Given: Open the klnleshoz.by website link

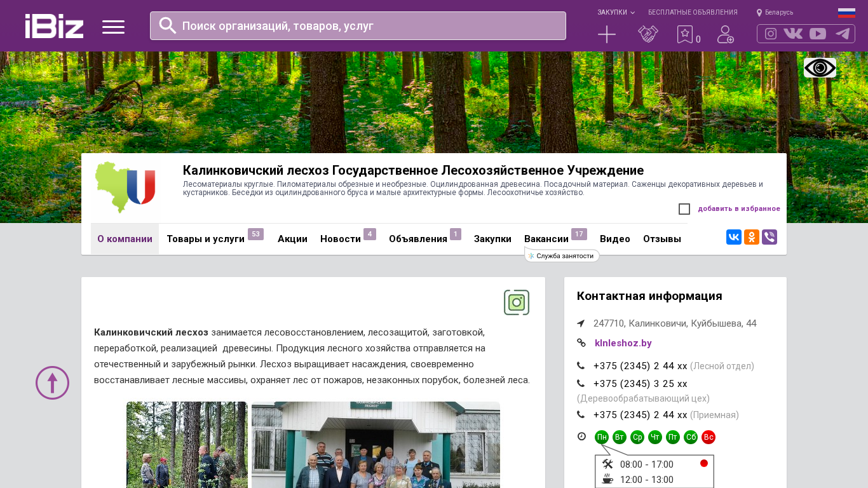Looking at the screenshot, I should coord(623,343).
